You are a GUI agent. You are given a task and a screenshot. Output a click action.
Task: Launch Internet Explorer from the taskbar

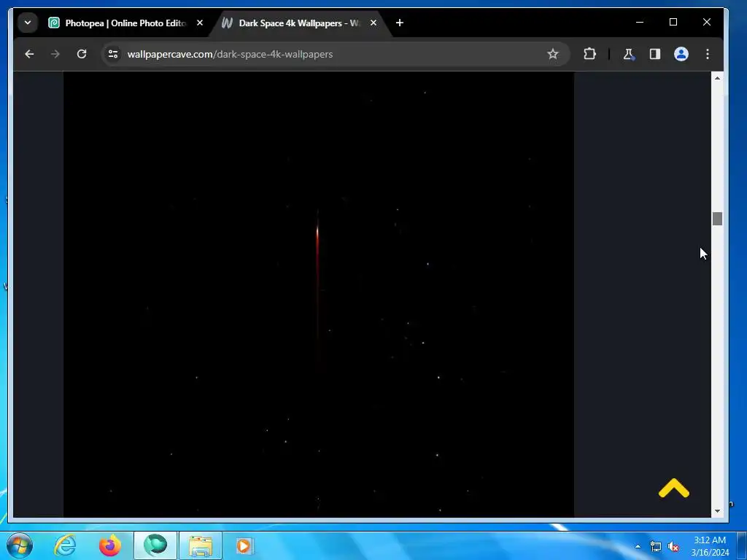pos(65,545)
